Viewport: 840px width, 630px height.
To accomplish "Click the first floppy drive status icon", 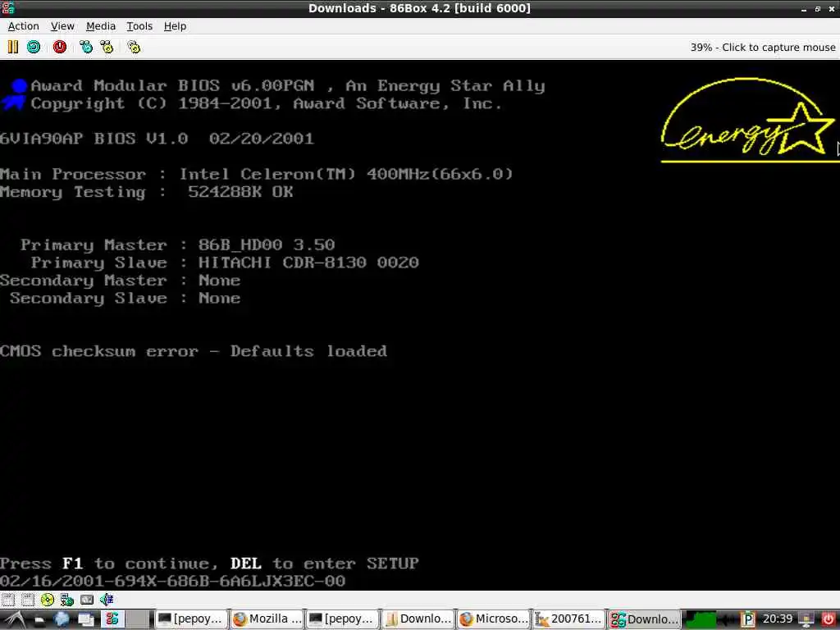I will 7,600.
